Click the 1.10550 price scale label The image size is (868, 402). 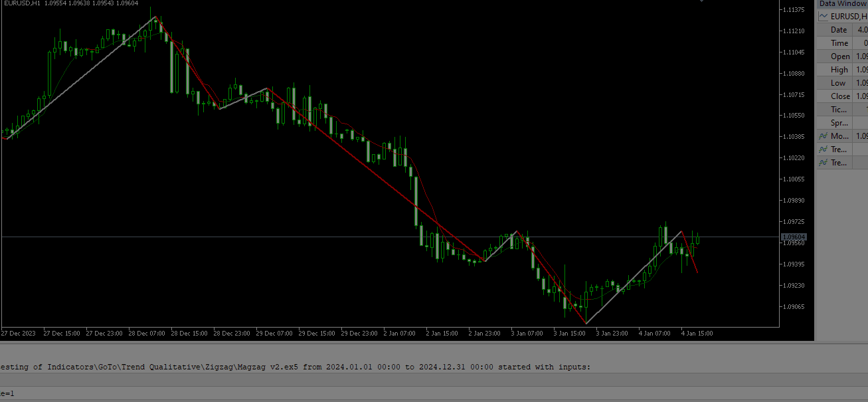(x=794, y=116)
